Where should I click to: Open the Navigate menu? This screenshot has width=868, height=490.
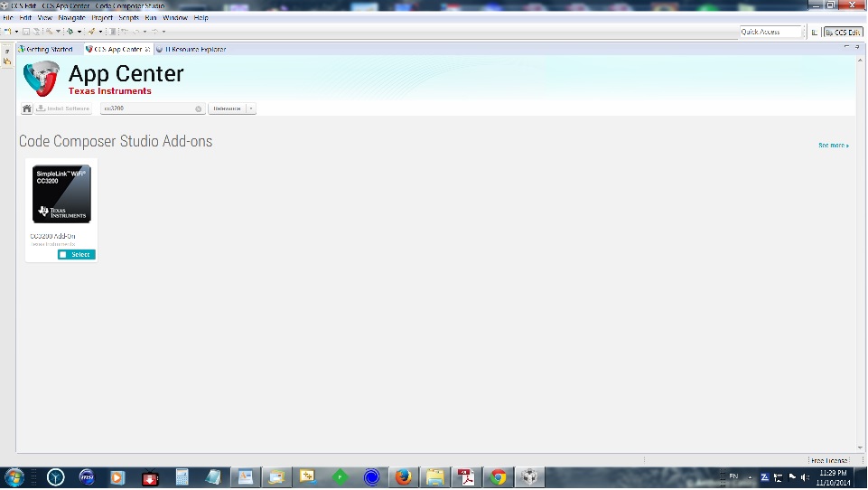point(72,18)
